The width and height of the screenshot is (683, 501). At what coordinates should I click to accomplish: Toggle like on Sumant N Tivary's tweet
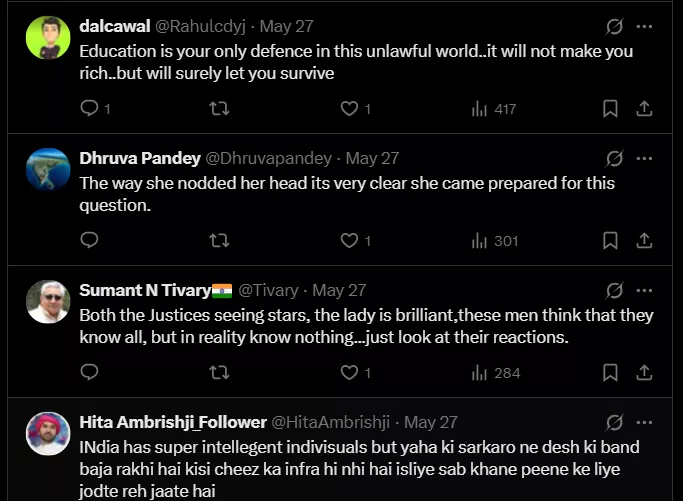coord(349,372)
